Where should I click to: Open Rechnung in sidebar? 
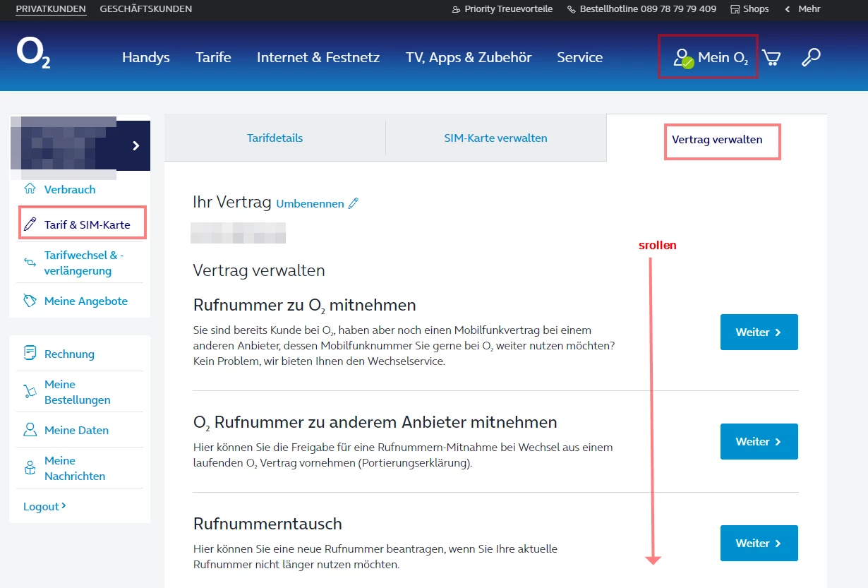pyautogui.click(x=69, y=354)
